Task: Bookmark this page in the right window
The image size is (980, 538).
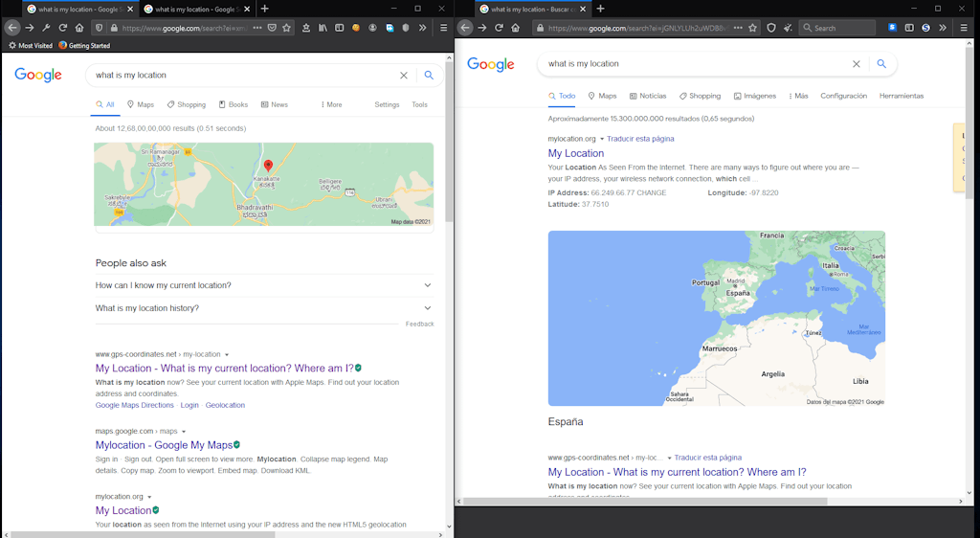Action: coord(753,28)
